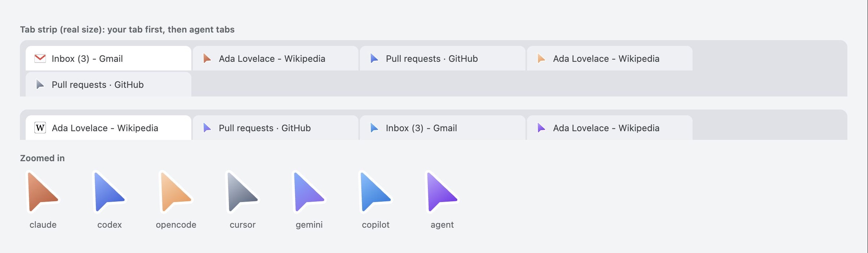
Task: Open the Ada Lovelace tab marked with the peach cursor
Action: click(x=610, y=58)
